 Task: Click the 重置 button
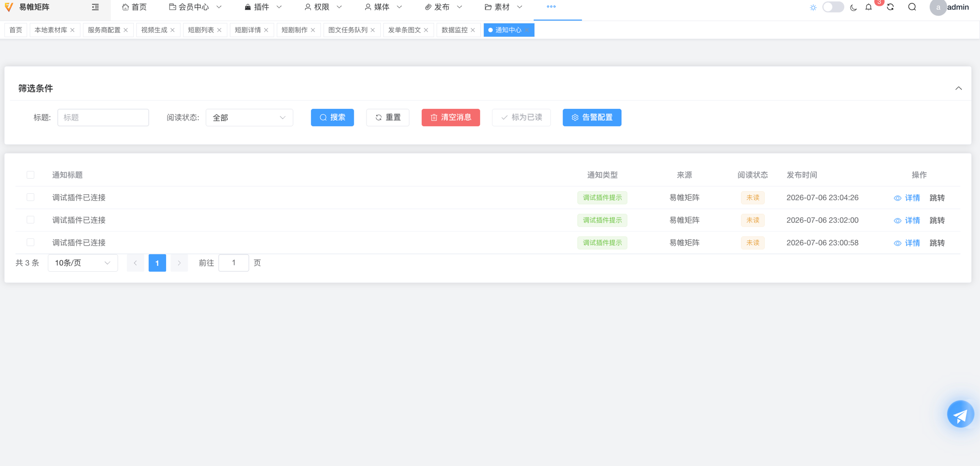[x=388, y=118]
